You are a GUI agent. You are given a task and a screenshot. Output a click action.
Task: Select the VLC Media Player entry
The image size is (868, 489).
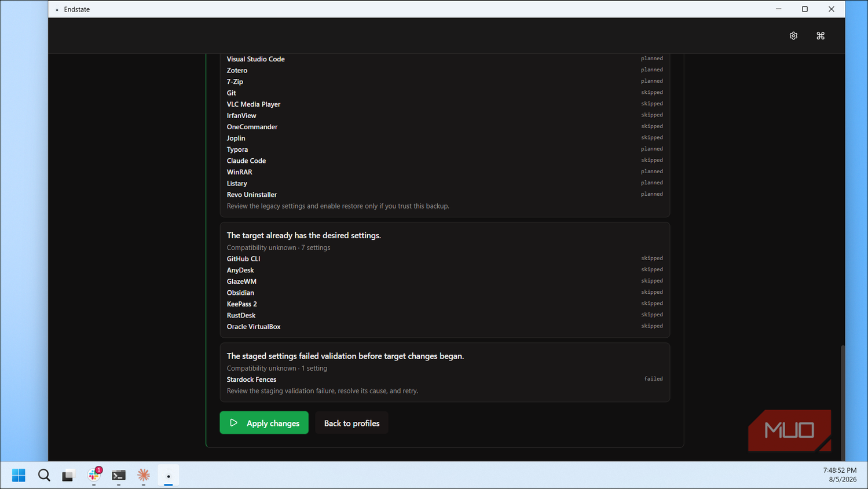(x=445, y=104)
